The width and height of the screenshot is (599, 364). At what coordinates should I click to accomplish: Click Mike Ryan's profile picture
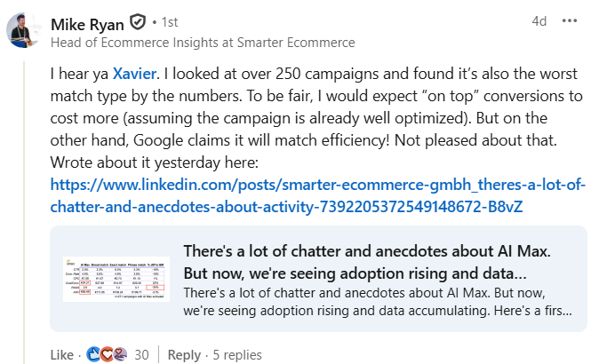23,30
